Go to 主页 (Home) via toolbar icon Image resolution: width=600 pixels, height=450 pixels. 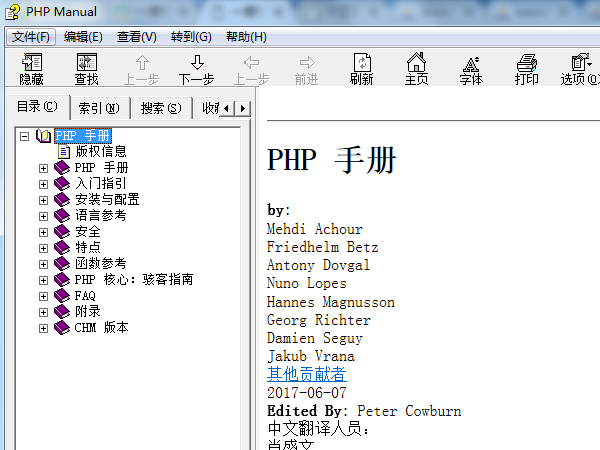click(x=416, y=62)
